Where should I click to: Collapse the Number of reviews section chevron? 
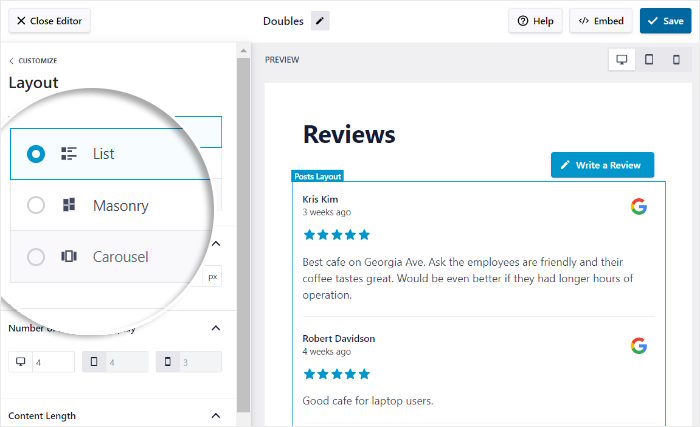point(216,328)
